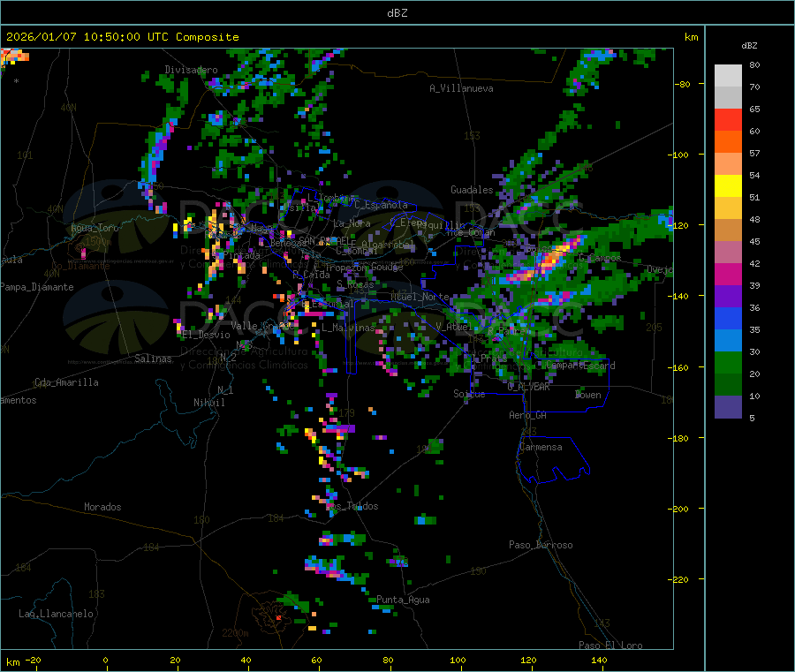Screen dimensions: 795x672
Task: Click the Carmensa blue boundary polygon
Action: [553, 460]
